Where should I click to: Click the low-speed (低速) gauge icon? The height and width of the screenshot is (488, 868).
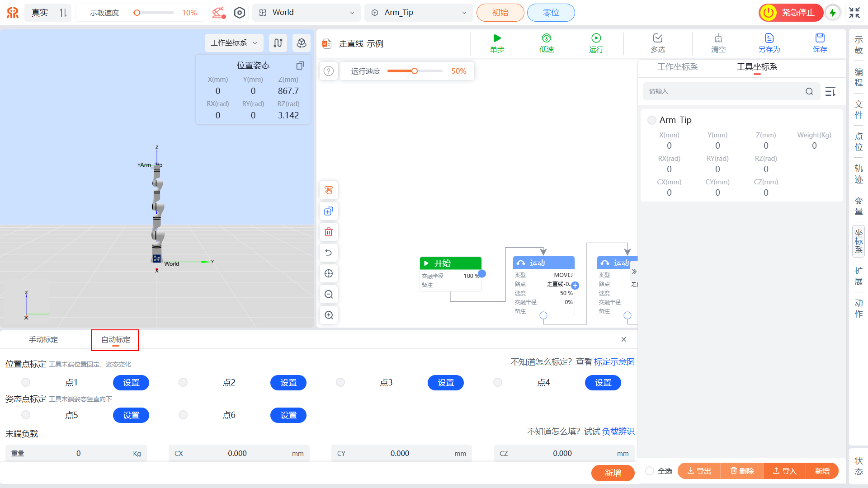click(x=546, y=38)
